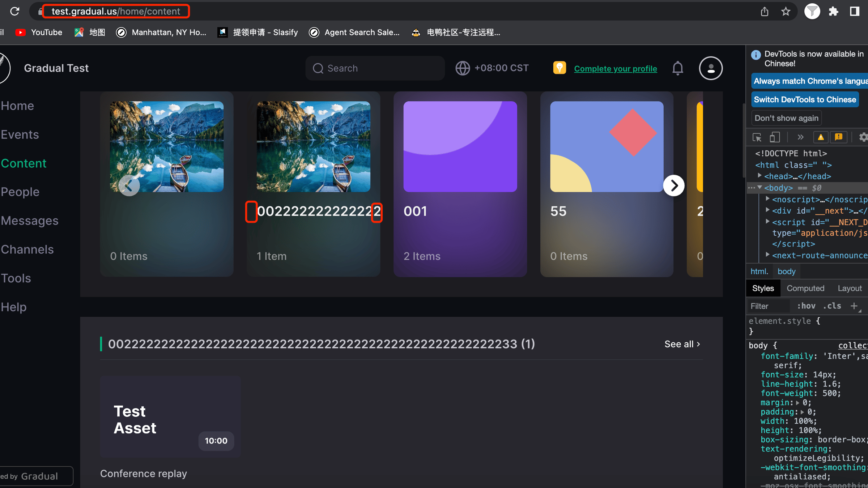This screenshot has height=488, width=868.
Task: Click See all link for content collection
Action: 682,344
